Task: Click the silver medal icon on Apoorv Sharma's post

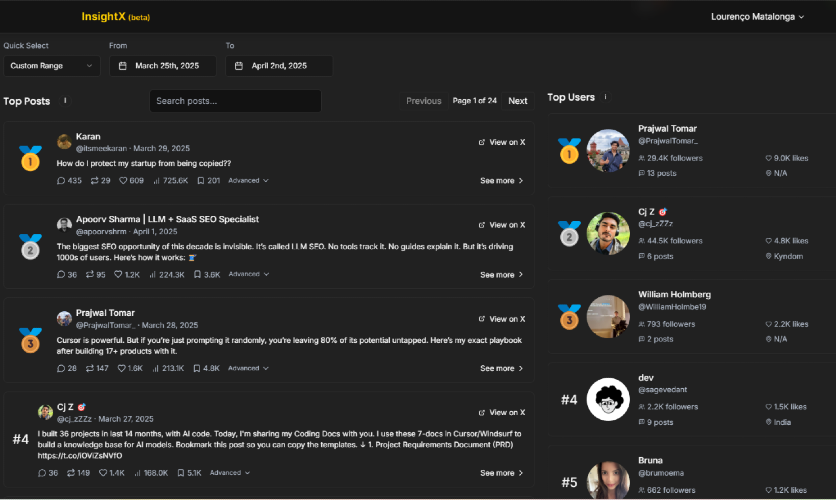Action: pos(30,247)
